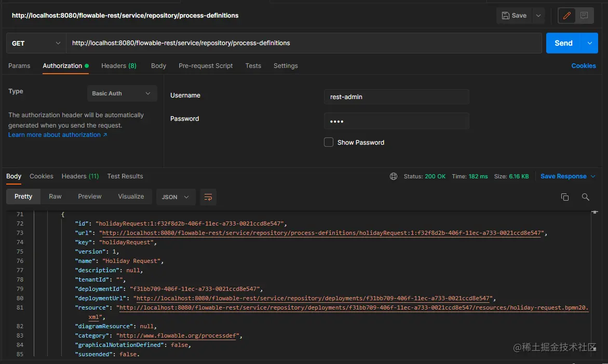The height and width of the screenshot is (364, 608).
Task: Open the request Headers (8) tab
Action: click(x=119, y=66)
